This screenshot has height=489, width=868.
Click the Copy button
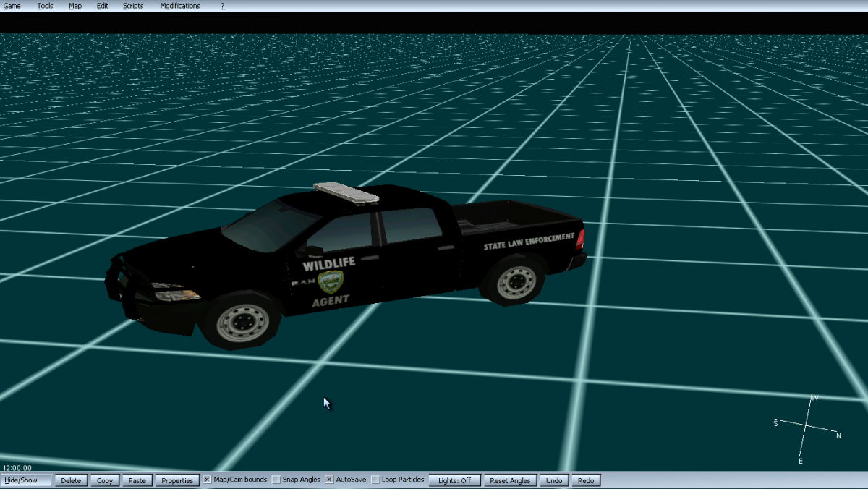pos(105,480)
